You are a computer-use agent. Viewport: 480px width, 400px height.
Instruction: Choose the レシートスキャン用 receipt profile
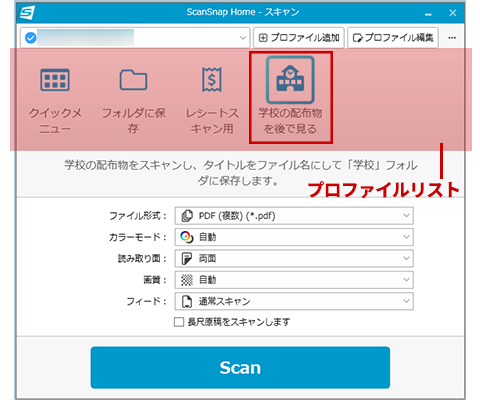(x=212, y=79)
